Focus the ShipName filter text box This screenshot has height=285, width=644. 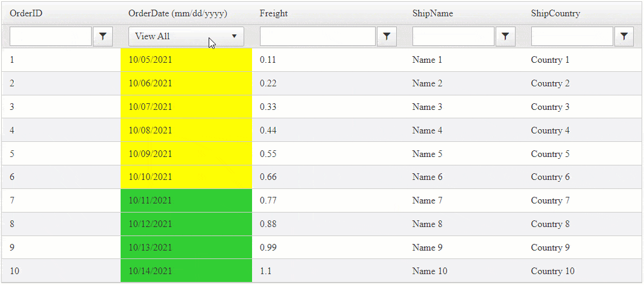453,37
